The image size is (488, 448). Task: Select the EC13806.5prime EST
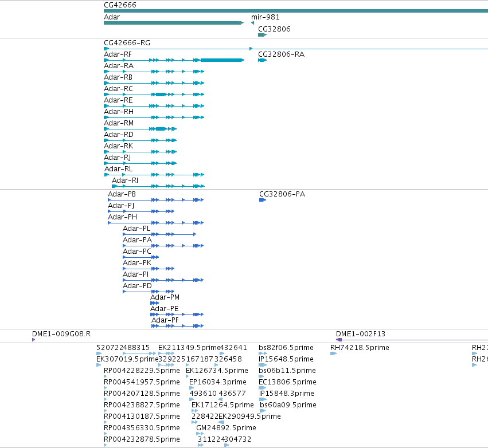(287, 382)
